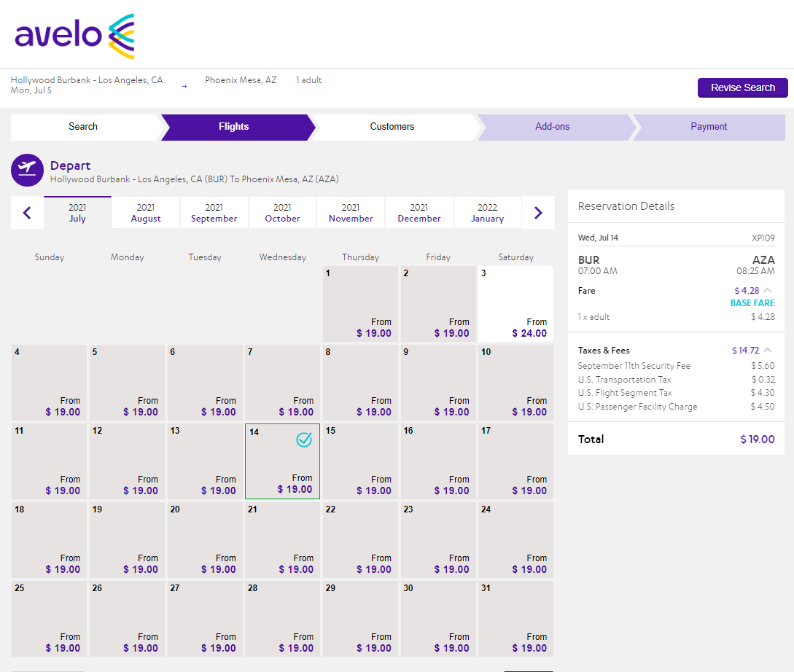Collapse the Taxes & Fees chevron
The width and height of the screenshot is (794, 672).
(x=768, y=351)
